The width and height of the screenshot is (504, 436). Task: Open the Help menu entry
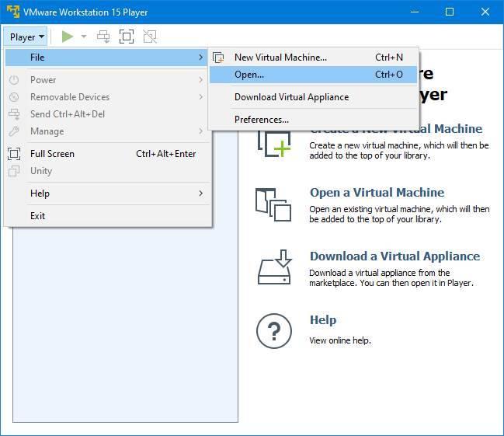(106, 194)
